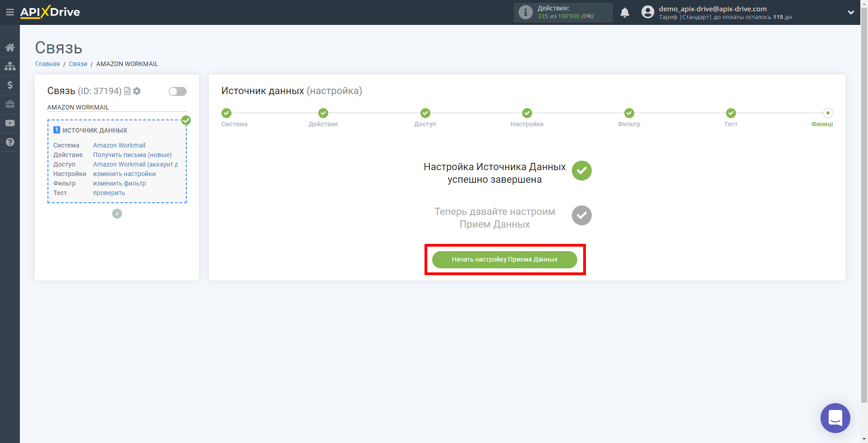868x443 pixels.
Task: Go to the Фильтр step marker
Action: pyautogui.click(x=629, y=113)
